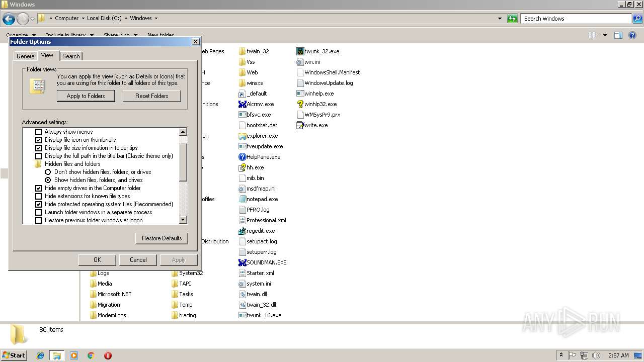644x362 pixels.
Task: Switch to the General tab
Action: (x=26, y=56)
